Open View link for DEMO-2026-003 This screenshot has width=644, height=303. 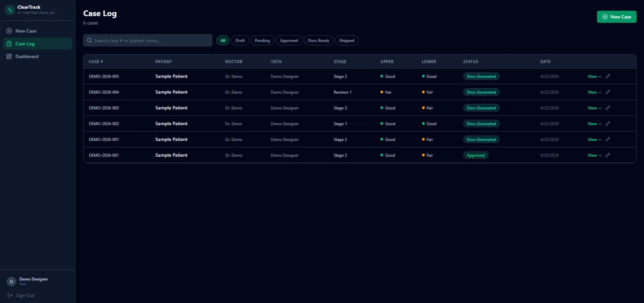[x=594, y=108]
